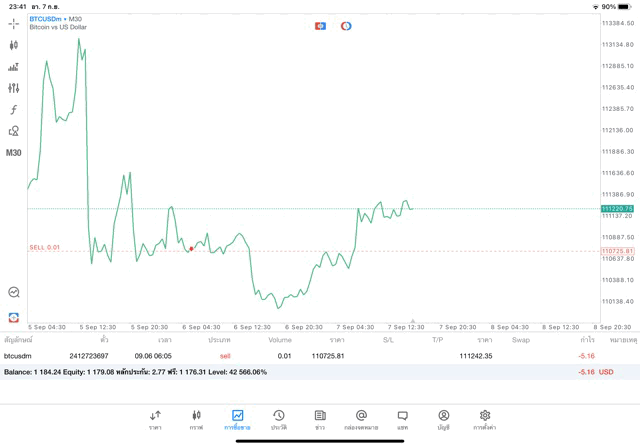Tap the bar chart sidebar icon
640x447 pixels.
point(13,67)
